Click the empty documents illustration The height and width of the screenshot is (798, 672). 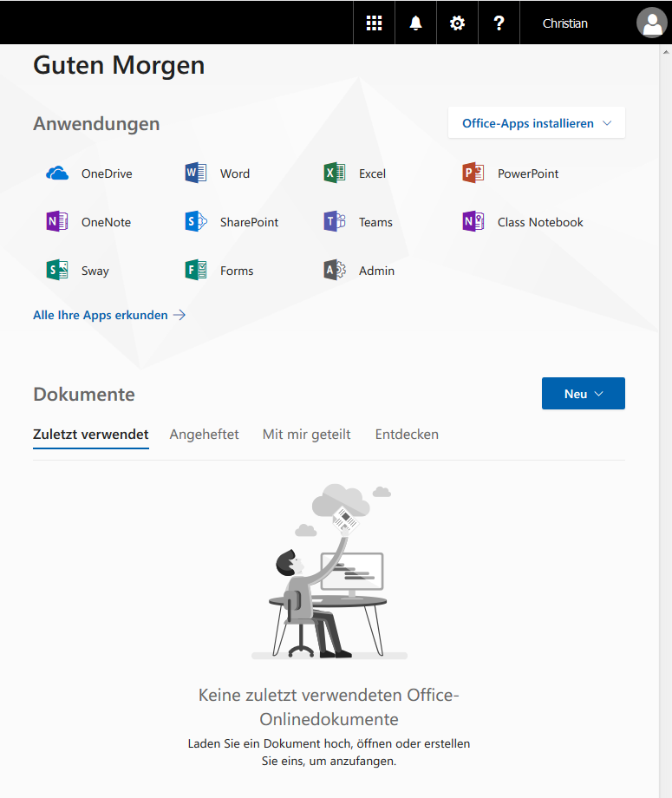[329, 571]
